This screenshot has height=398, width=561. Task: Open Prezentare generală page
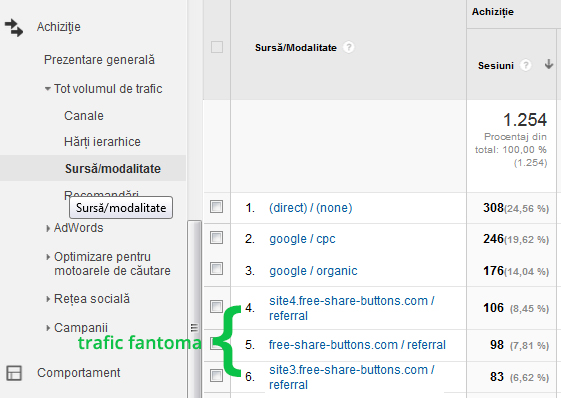(99, 60)
